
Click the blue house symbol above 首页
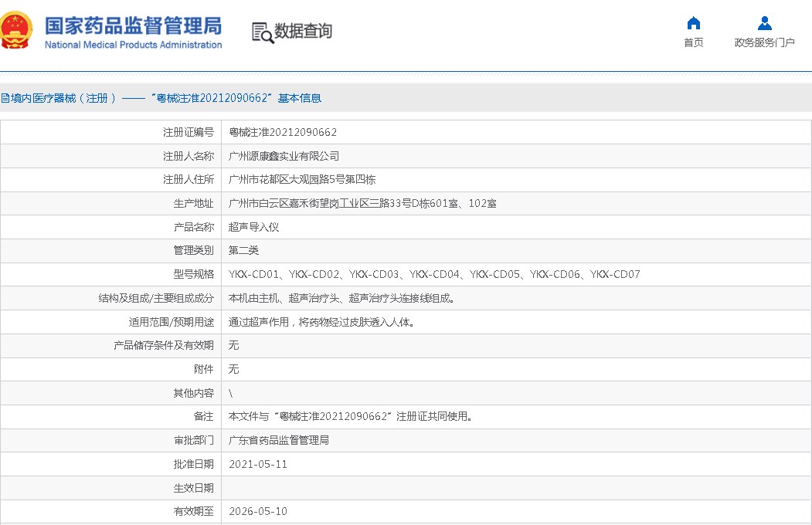[x=693, y=22]
